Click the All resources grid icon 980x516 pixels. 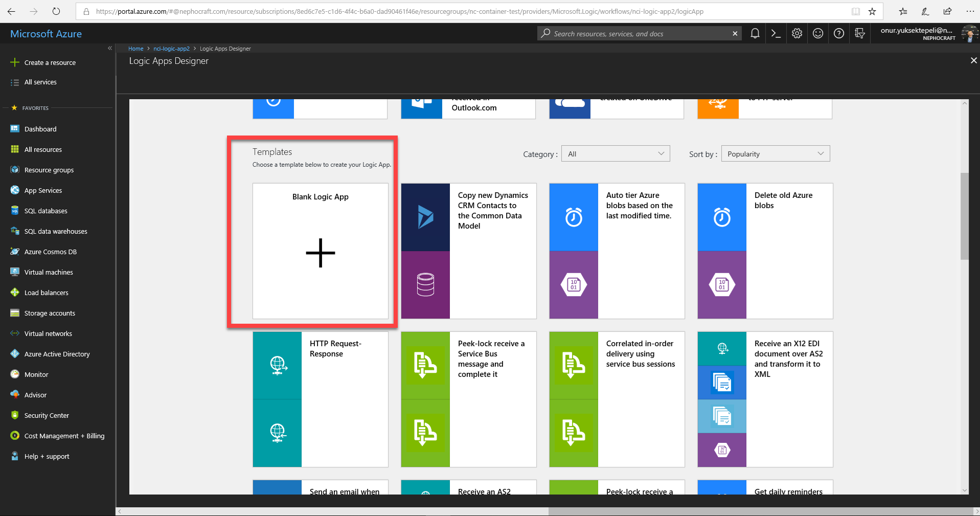15,149
